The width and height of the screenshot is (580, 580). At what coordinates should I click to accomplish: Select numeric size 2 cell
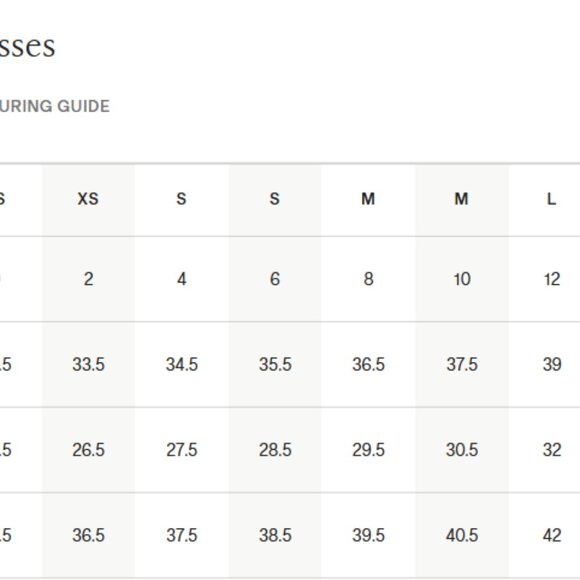pyautogui.click(x=88, y=279)
